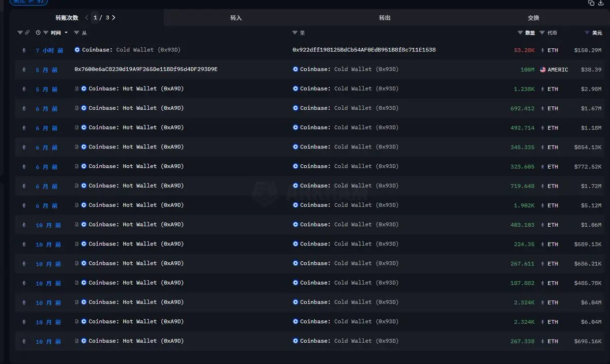The image size is (610, 364).
Task: Open the time link in the $5.12M row
Action: (x=46, y=205)
